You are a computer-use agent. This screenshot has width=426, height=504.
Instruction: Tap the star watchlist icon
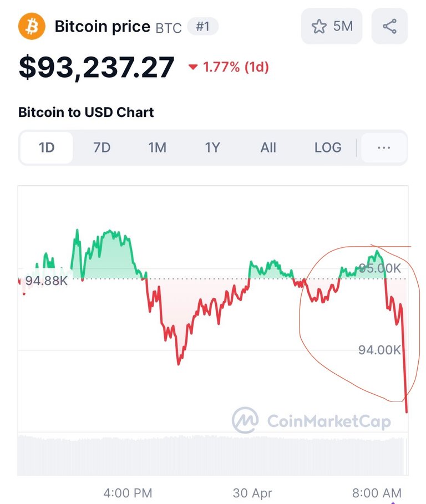click(319, 27)
